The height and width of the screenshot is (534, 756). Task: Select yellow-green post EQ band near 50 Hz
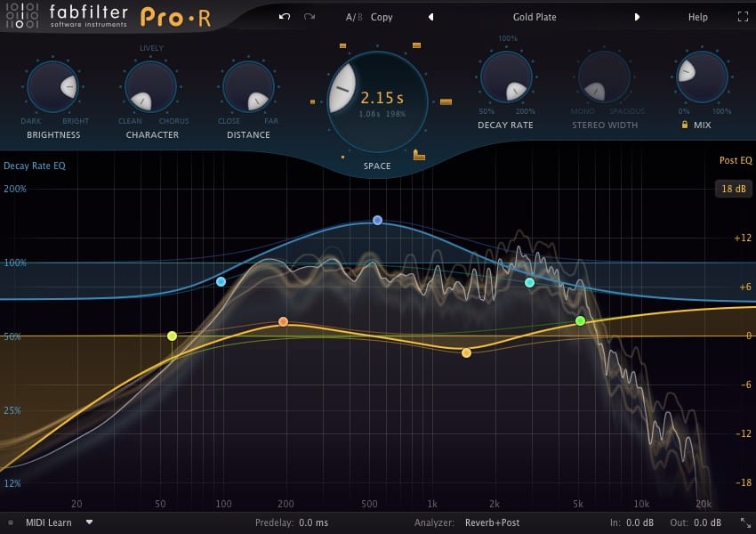point(173,336)
